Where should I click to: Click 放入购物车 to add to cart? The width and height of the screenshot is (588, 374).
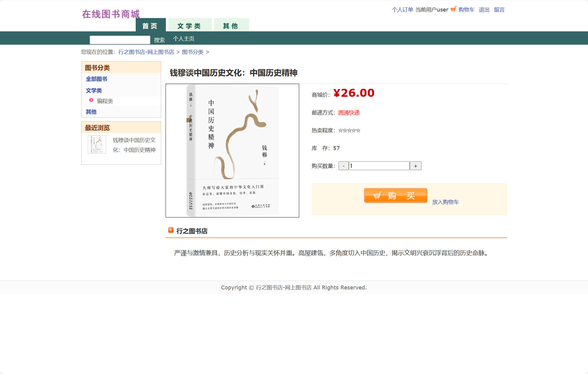coord(446,202)
